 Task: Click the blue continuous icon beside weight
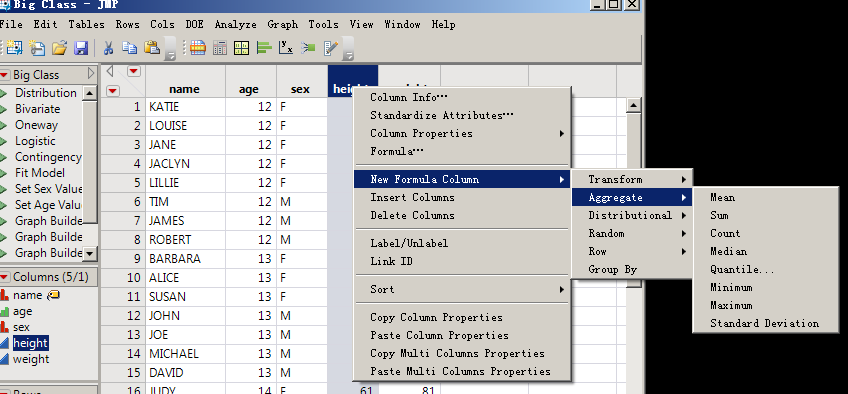[x=4, y=359]
